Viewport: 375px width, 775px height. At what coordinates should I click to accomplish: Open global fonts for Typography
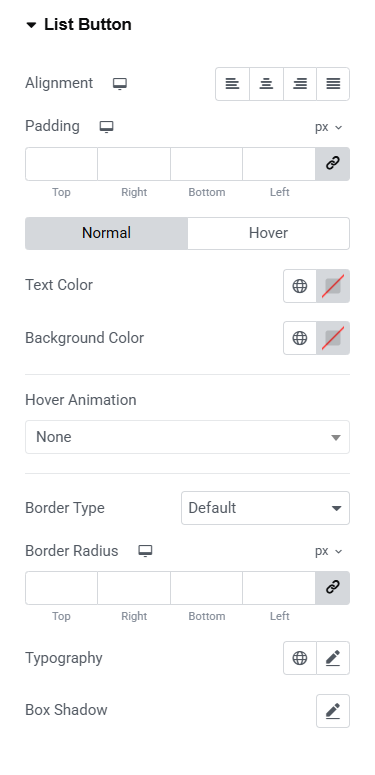(x=300, y=658)
